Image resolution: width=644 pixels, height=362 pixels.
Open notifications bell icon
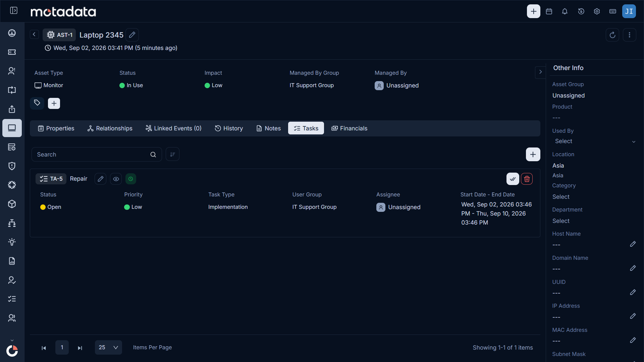coord(565,11)
